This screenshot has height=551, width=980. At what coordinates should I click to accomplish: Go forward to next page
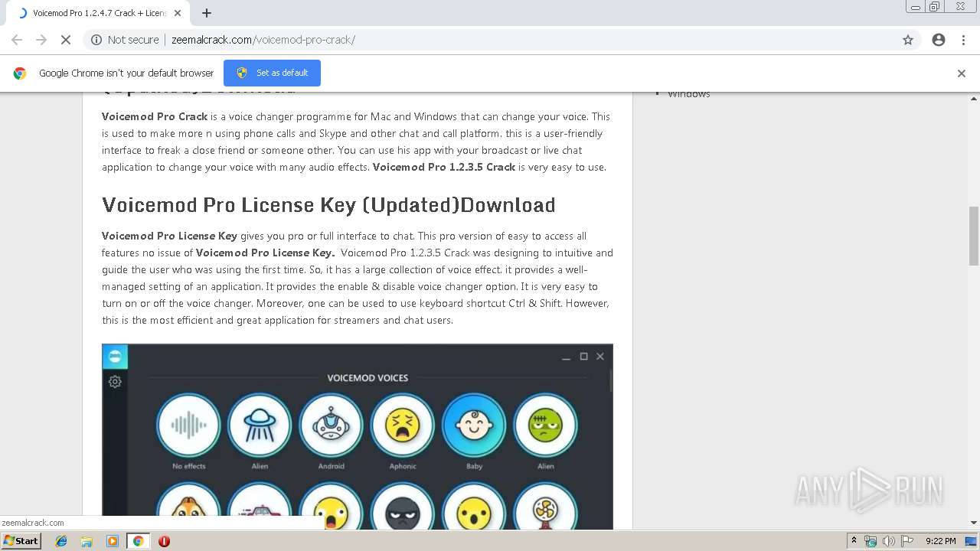41,40
